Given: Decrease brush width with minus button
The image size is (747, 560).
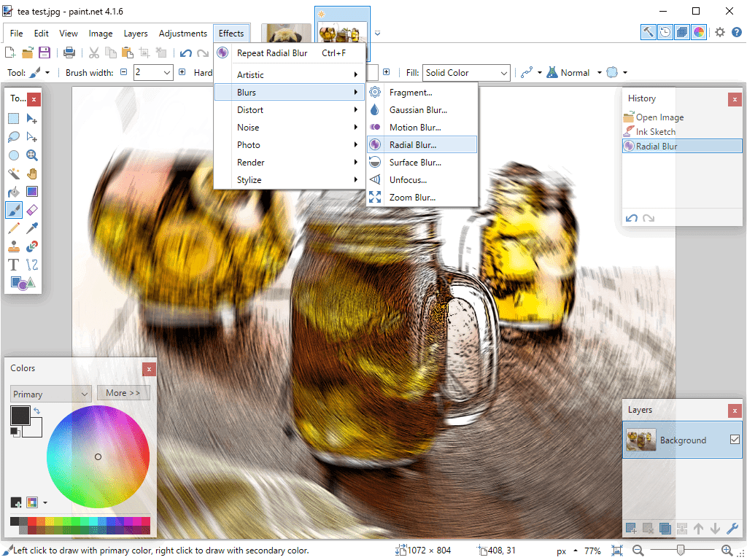Looking at the screenshot, I should click(124, 72).
